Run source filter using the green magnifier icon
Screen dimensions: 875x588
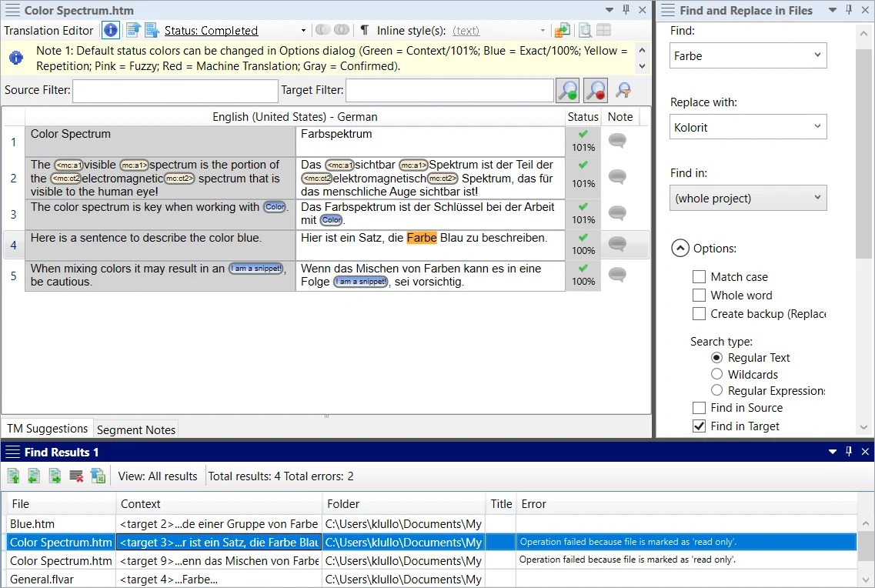[x=567, y=90]
